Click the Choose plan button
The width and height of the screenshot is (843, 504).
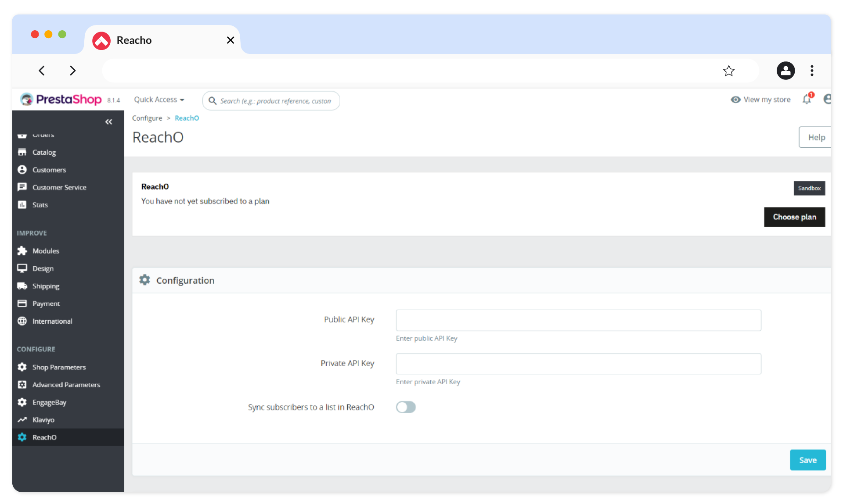(794, 217)
